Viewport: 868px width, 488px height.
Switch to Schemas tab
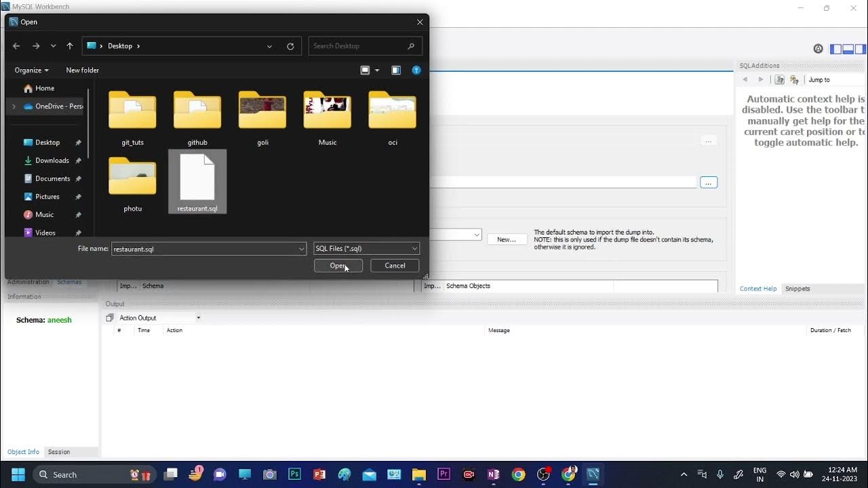[x=69, y=282]
